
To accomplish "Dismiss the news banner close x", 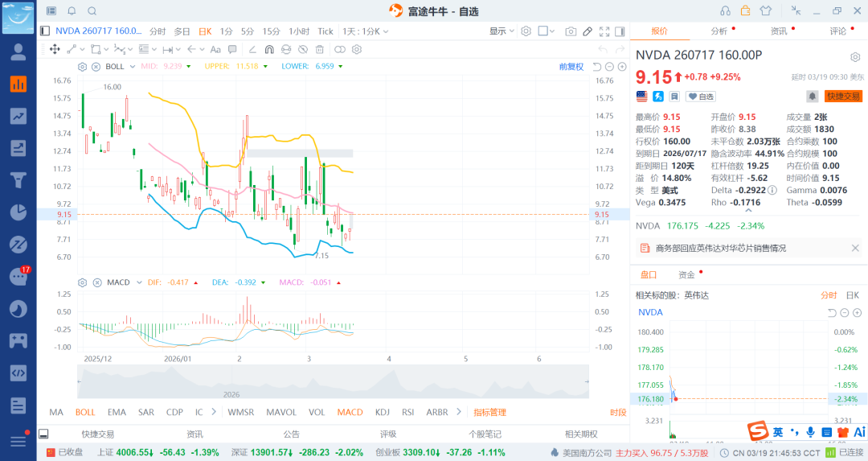I will coord(855,249).
